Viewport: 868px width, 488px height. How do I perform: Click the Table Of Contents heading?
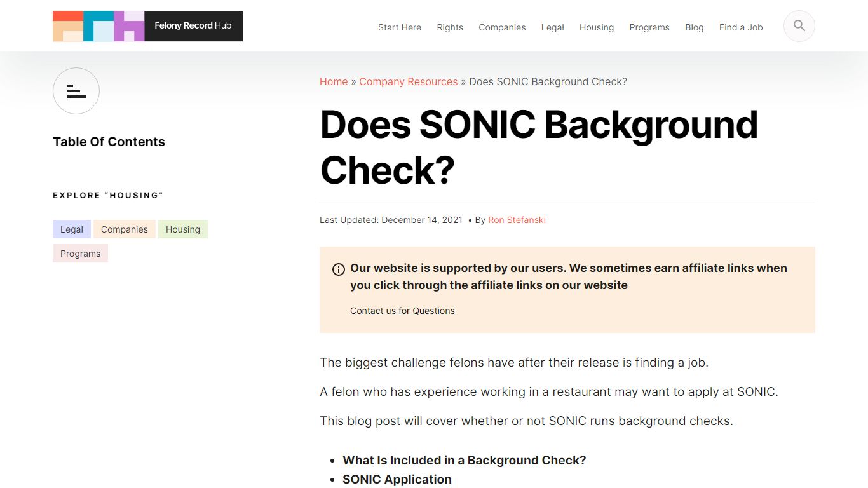[x=109, y=142]
